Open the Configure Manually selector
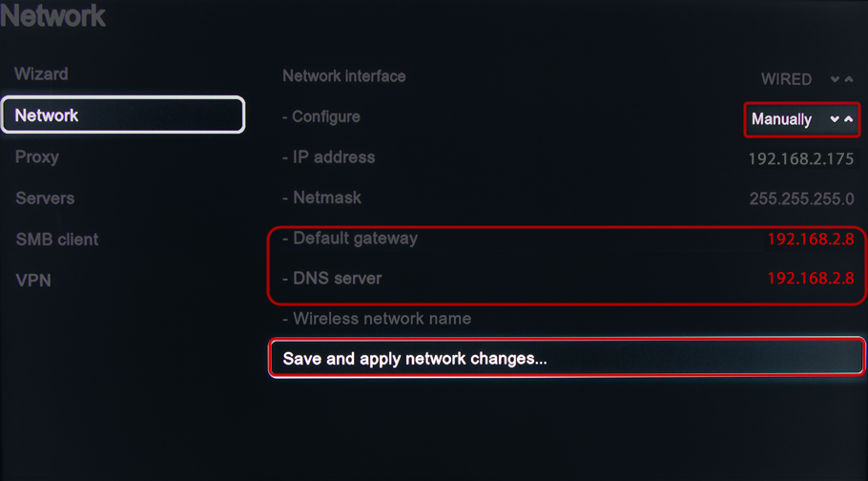 (x=782, y=119)
